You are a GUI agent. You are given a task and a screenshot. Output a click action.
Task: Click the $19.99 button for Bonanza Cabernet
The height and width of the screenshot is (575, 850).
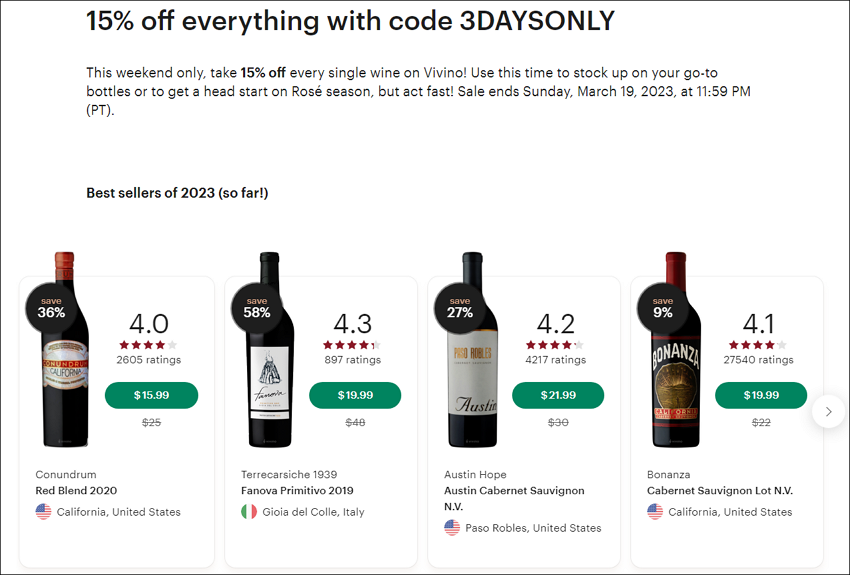click(x=761, y=395)
